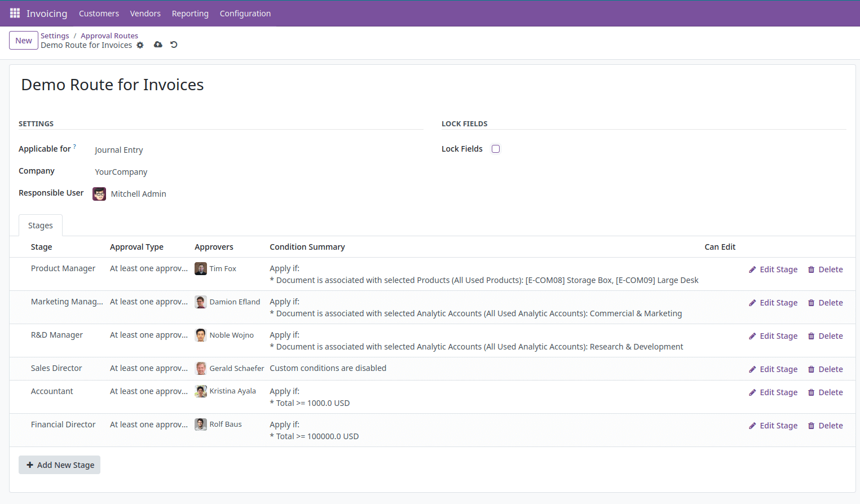
Task: Open Tim Fox's avatar in the Approvers column
Action: [200, 268]
